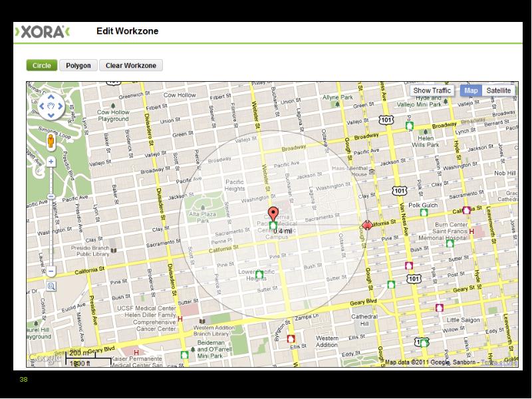
Task: Select the green house marker under the red pin
Action: click(273, 225)
